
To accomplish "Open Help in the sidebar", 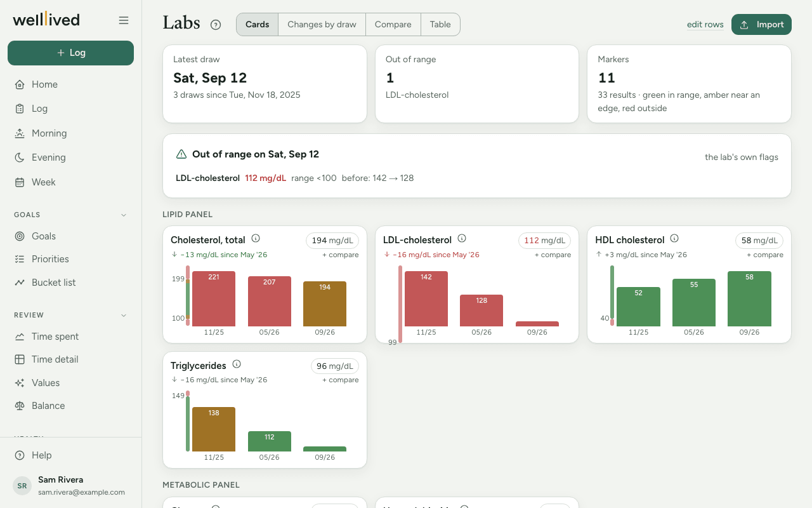I will tap(70, 455).
